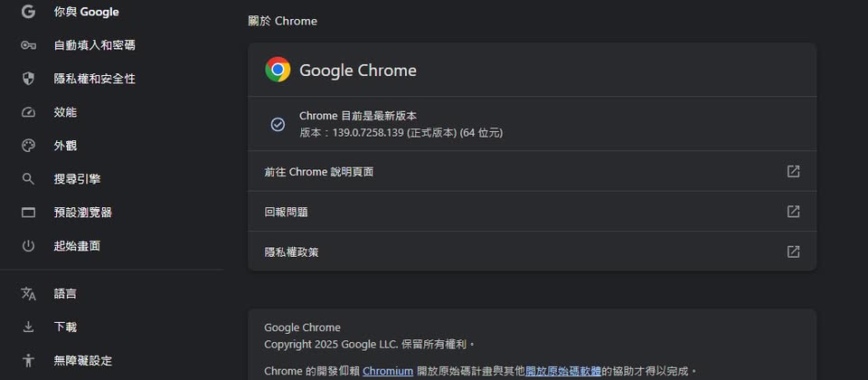Click the palette icon for 外觀

(28, 146)
